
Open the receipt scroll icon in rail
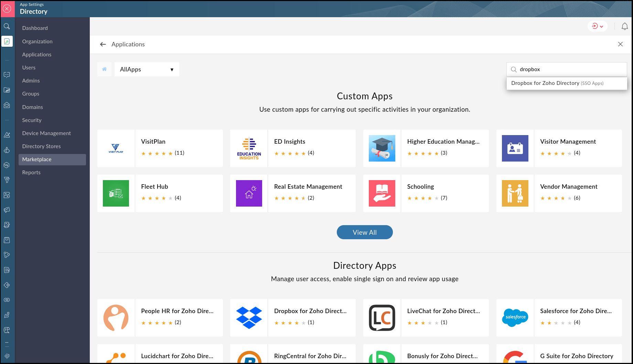[7, 330]
